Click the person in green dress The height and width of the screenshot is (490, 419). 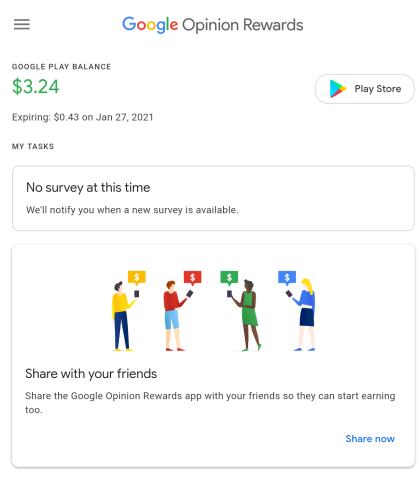[x=247, y=315]
